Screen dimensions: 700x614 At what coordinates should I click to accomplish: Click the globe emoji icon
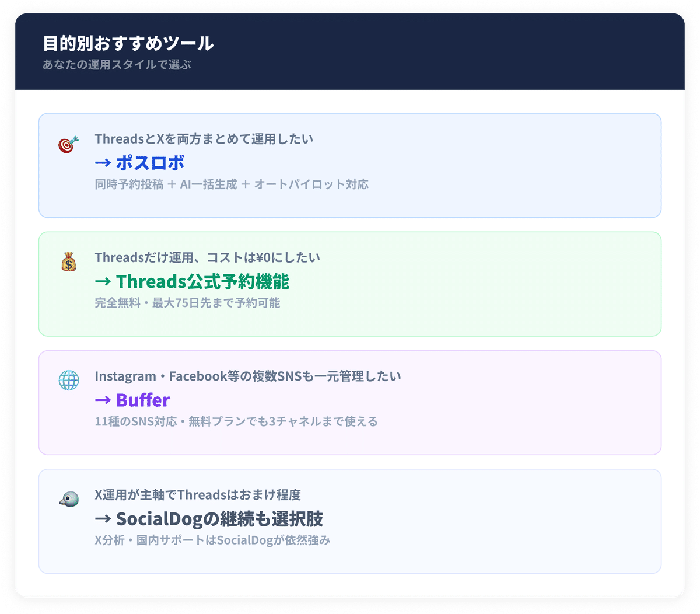69,381
